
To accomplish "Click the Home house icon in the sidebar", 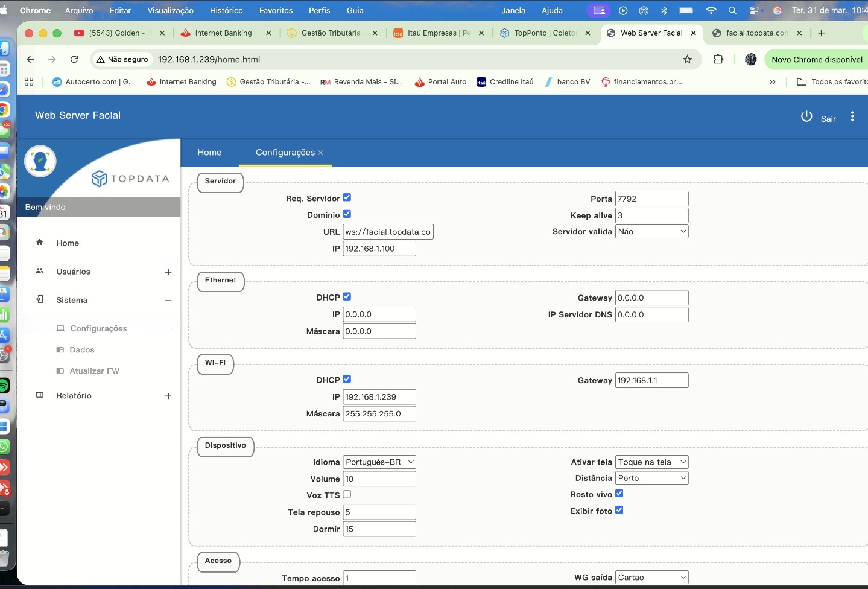I will pos(40,243).
